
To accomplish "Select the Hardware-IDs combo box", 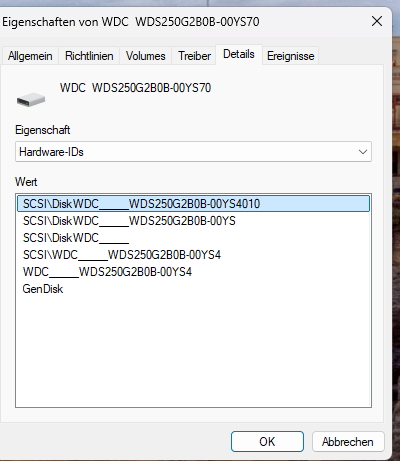I will [x=193, y=152].
